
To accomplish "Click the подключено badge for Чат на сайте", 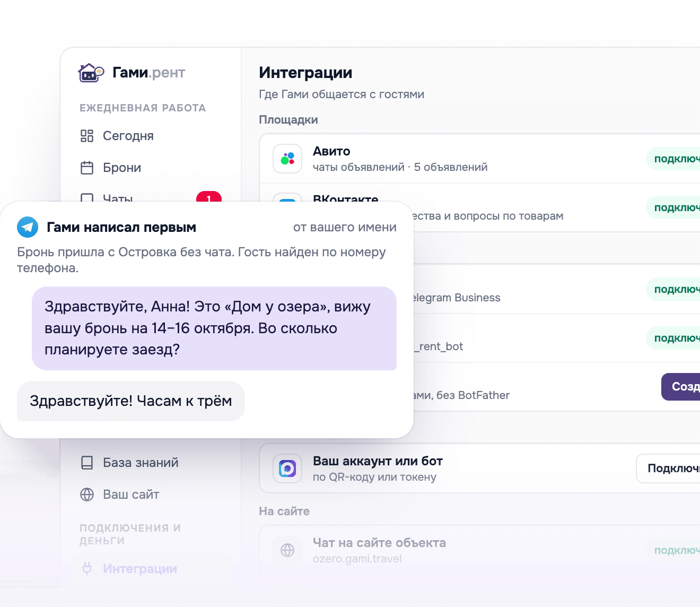I will tap(673, 551).
